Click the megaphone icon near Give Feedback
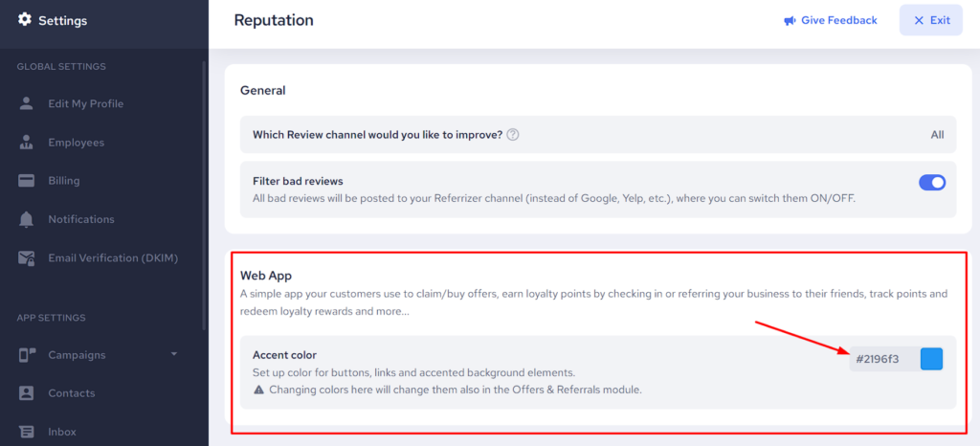Viewport: 980px width, 446px height. [790, 20]
